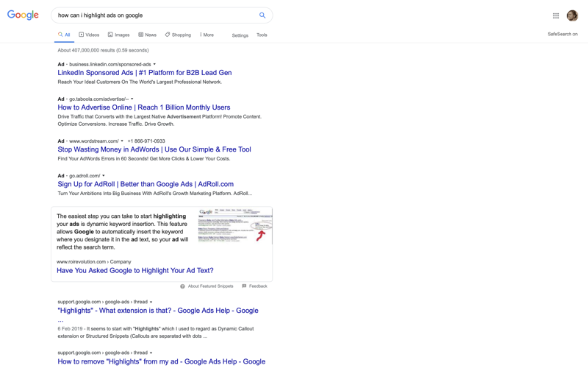Expand arrow next to "Highlights" extension thread URL
588x368 pixels.
click(x=151, y=302)
